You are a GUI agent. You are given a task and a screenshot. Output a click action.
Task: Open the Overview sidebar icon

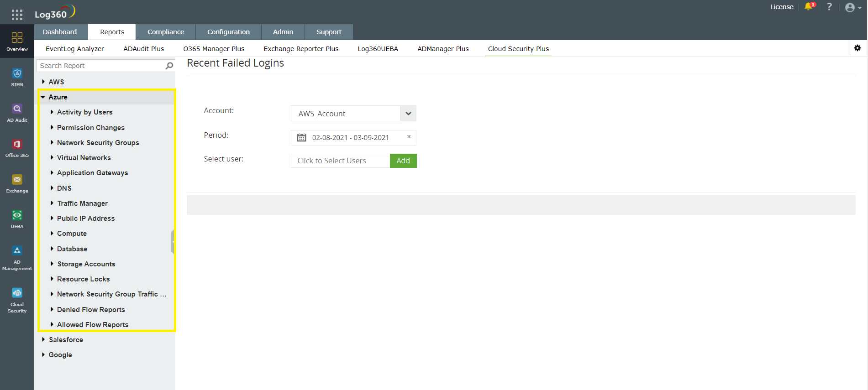click(17, 41)
